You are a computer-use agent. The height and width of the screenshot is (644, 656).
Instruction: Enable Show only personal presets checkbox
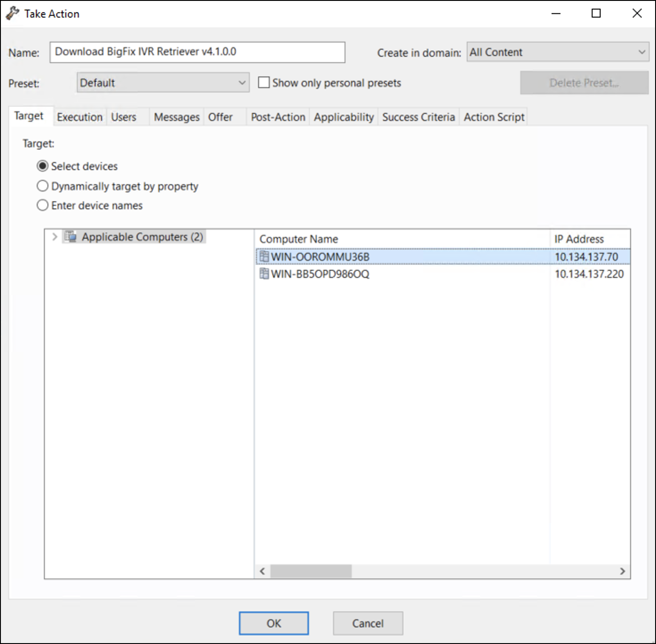tap(264, 83)
